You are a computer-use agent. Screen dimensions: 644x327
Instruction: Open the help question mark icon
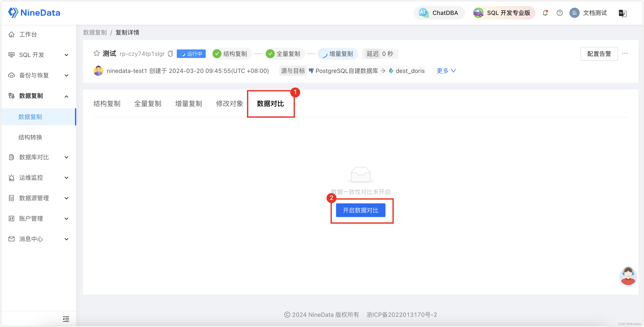point(559,13)
